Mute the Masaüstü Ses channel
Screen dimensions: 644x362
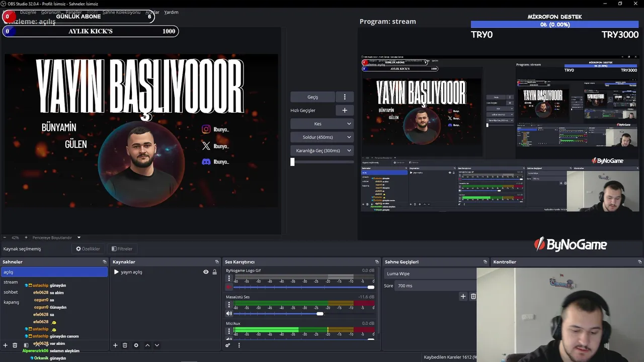tap(229, 314)
